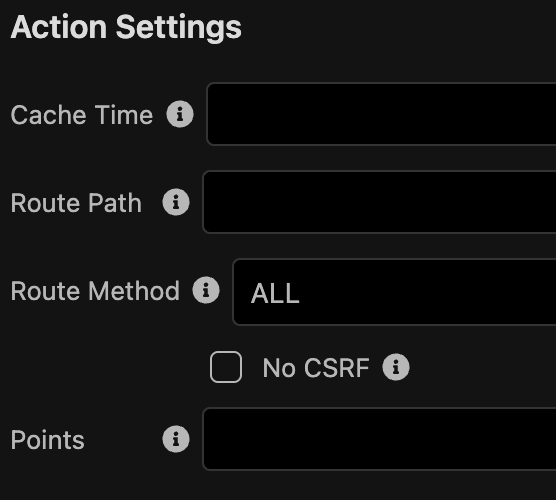Show help for the caching duration setting
The height and width of the screenshot is (500, 556).
[180, 114]
